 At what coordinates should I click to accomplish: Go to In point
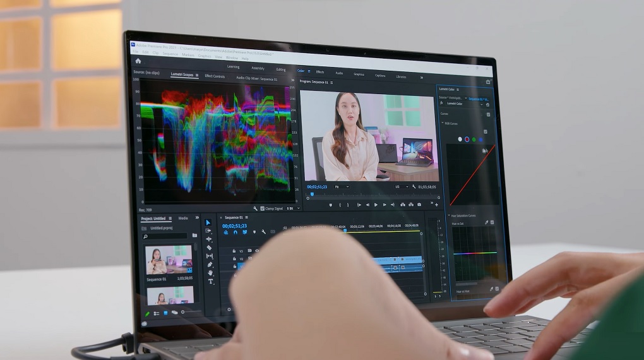click(359, 205)
